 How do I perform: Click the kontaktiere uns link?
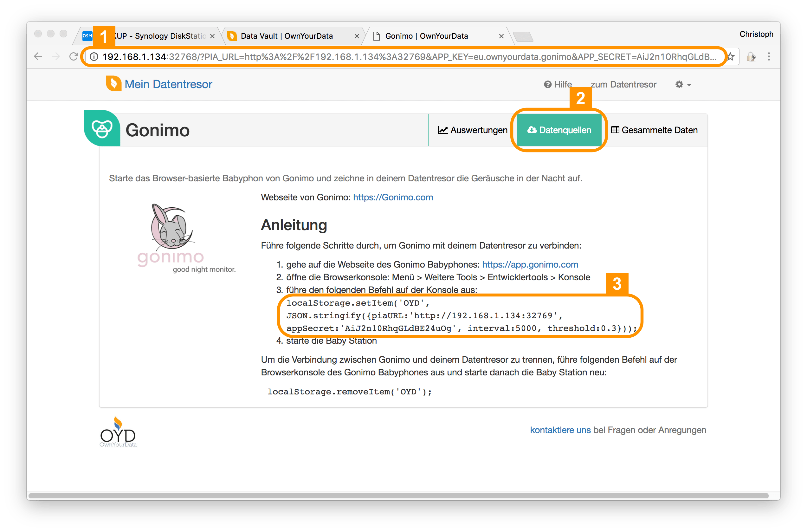[560, 430]
